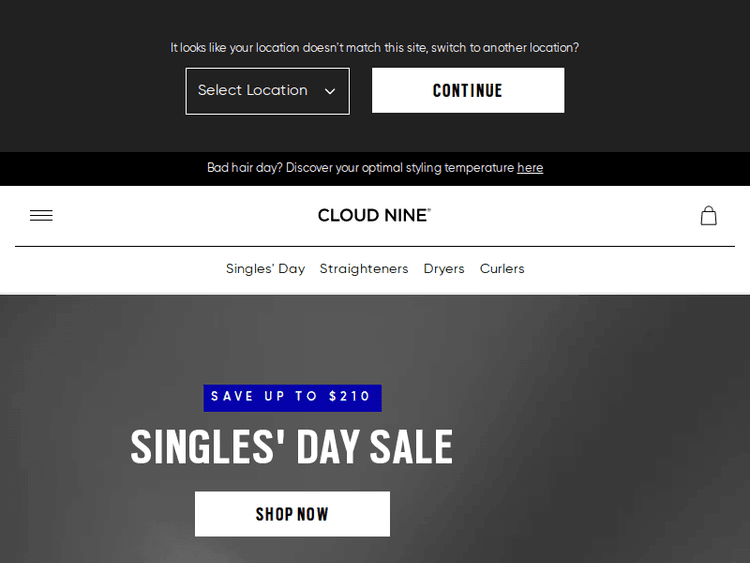This screenshot has height=563, width=750.
Task: Follow the 'here' styling temperature link
Action: [530, 168]
